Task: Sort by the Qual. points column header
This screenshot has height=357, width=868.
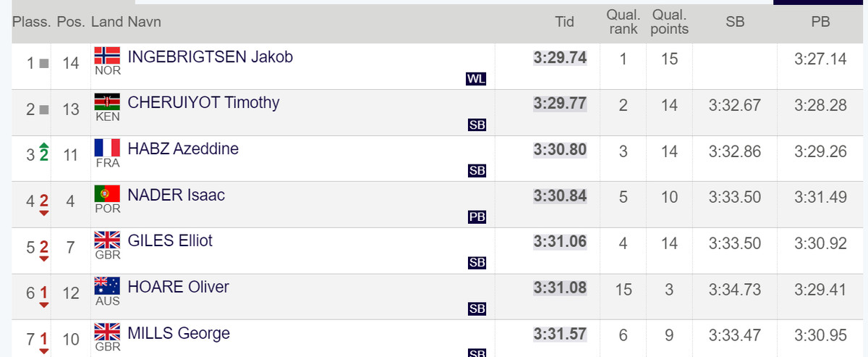Action: 669,22
